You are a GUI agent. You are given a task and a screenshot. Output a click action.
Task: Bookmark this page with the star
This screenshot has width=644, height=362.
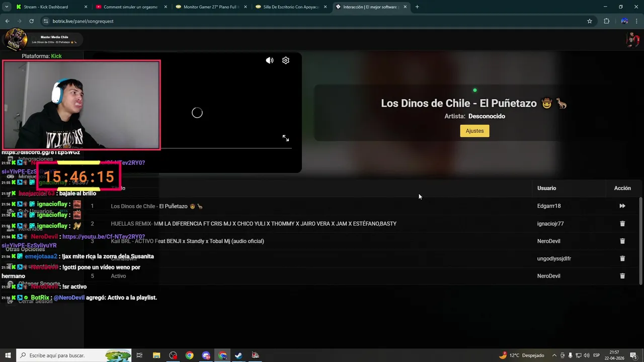click(x=590, y=21)
